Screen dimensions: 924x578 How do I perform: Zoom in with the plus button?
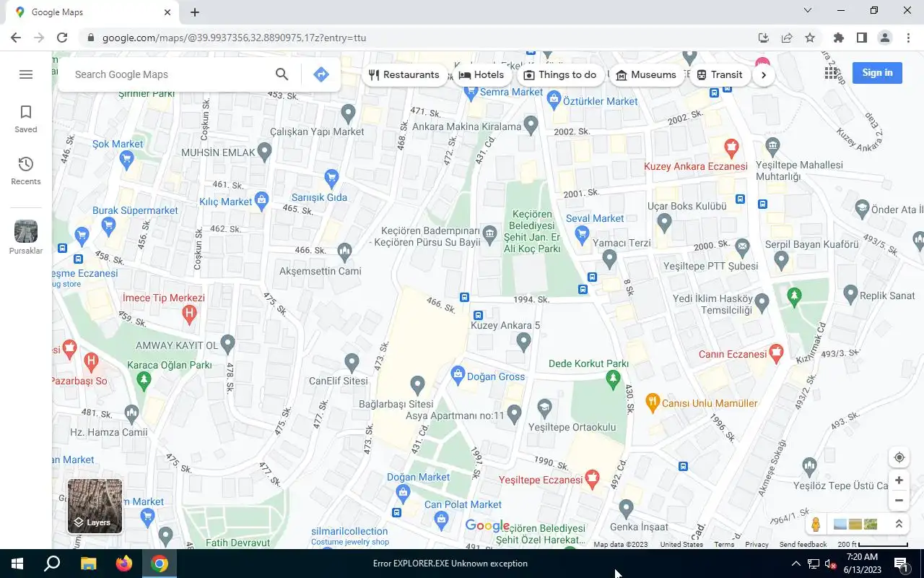click(x=899, y=480)
